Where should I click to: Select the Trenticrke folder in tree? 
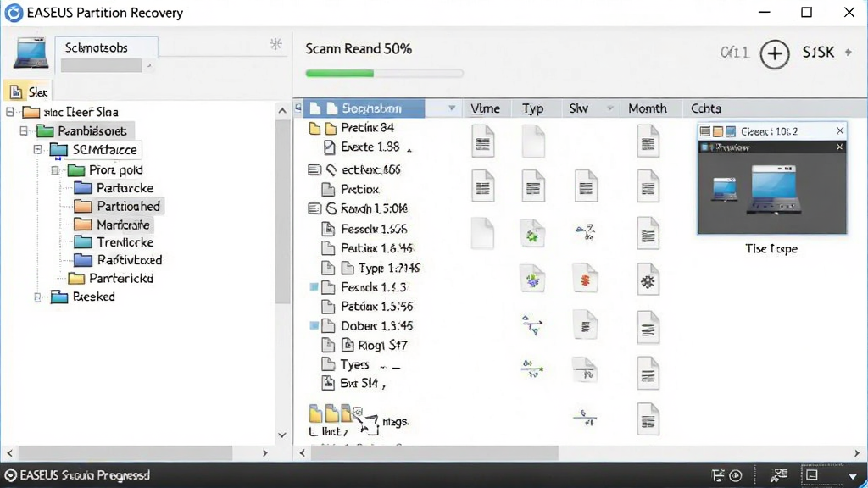114,242
